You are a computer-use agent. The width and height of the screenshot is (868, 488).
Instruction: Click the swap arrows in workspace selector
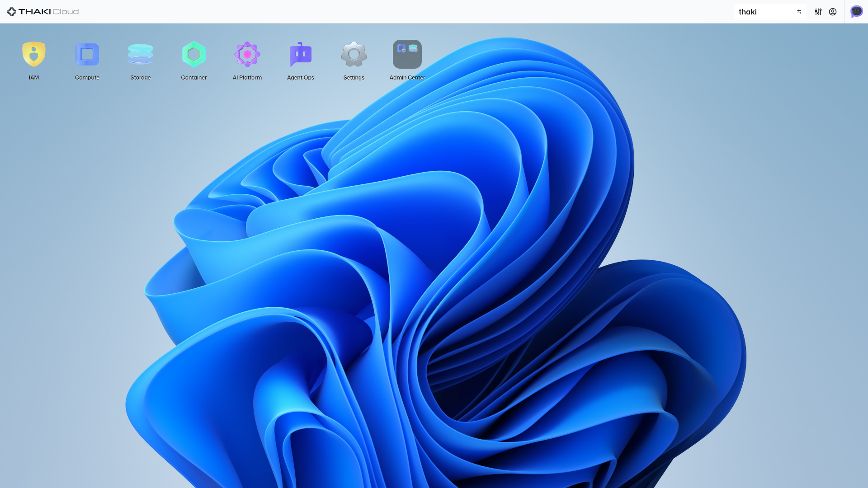(799, 12)
